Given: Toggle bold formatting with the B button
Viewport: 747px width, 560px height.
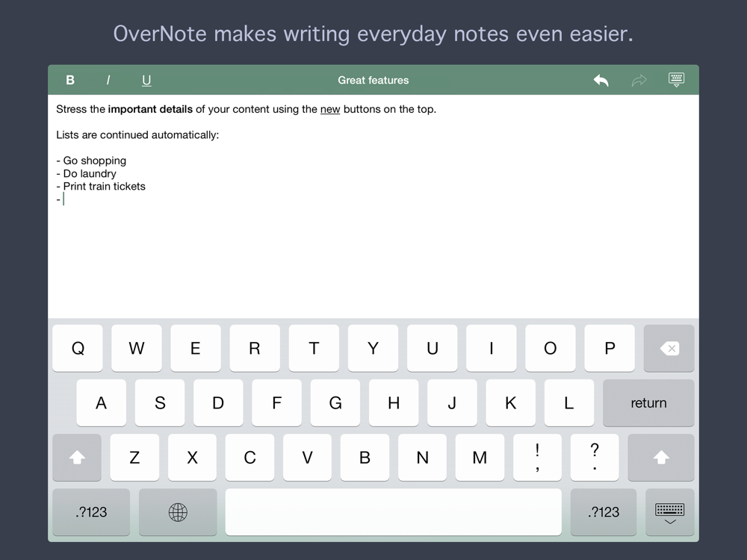Looking at the screenshot, I should (x=70, y=80).
